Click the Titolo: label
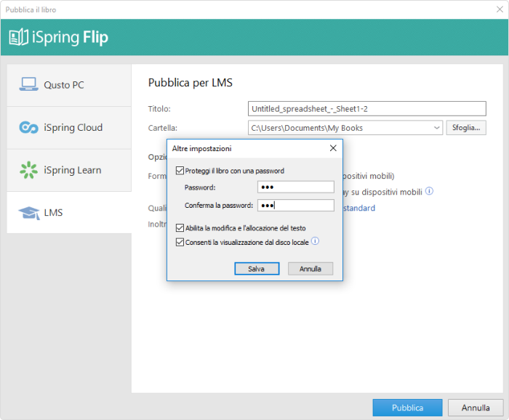Screen dimensions: 509x420 [159, 109]
